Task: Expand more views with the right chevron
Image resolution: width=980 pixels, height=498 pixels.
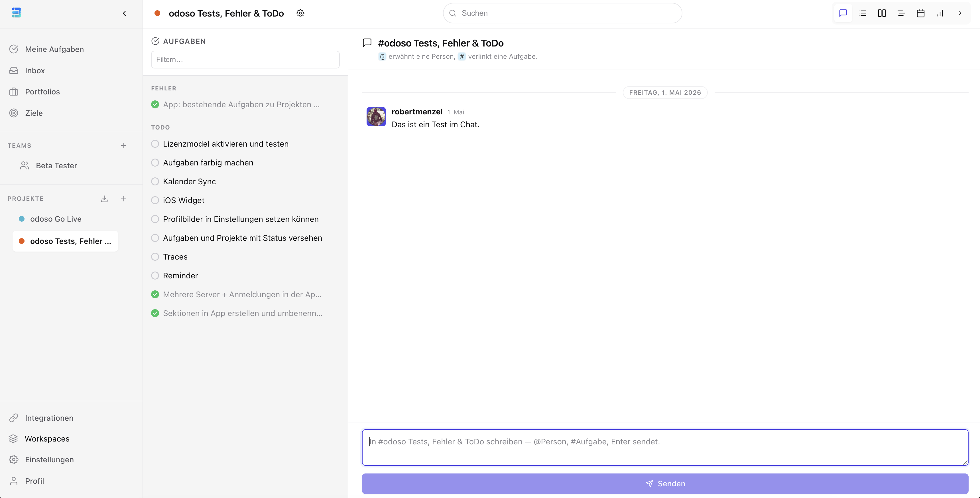Action: pos(959,13)
